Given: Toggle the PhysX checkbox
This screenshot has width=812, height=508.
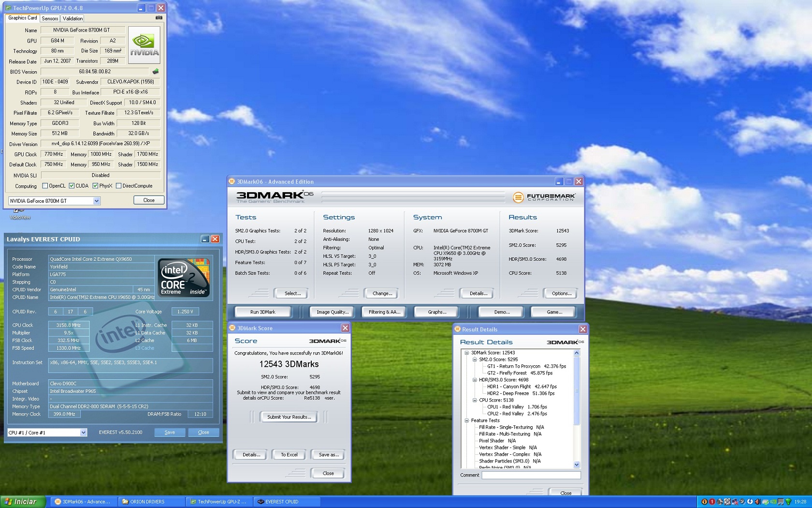Looking at the screenshot, I should 95,186.
